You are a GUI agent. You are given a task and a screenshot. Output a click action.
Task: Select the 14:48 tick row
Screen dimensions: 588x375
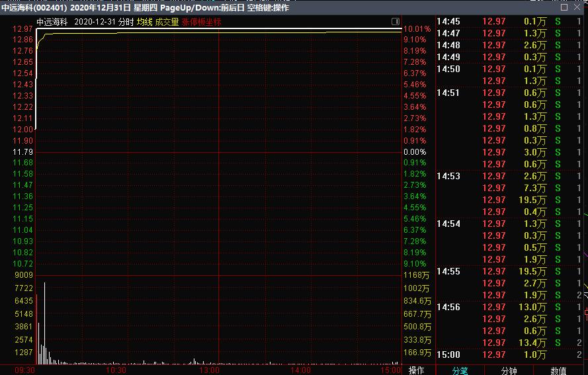510,46
